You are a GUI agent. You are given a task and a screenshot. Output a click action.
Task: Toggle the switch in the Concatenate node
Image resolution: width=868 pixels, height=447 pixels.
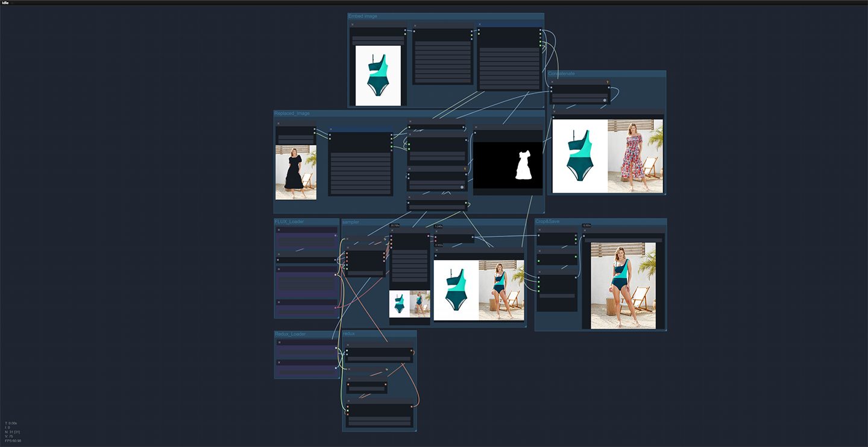pyautogui.click(x=604, y=100)
